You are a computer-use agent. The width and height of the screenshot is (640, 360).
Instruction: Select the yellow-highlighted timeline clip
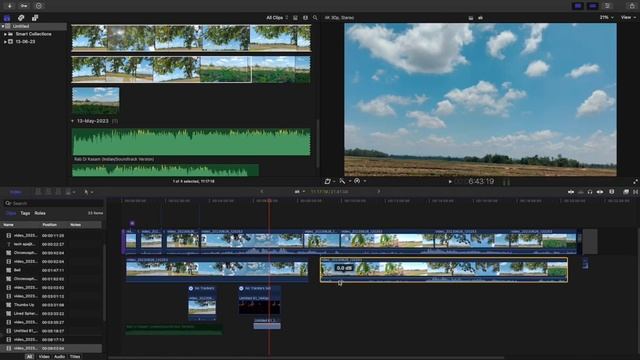point(444,270)
